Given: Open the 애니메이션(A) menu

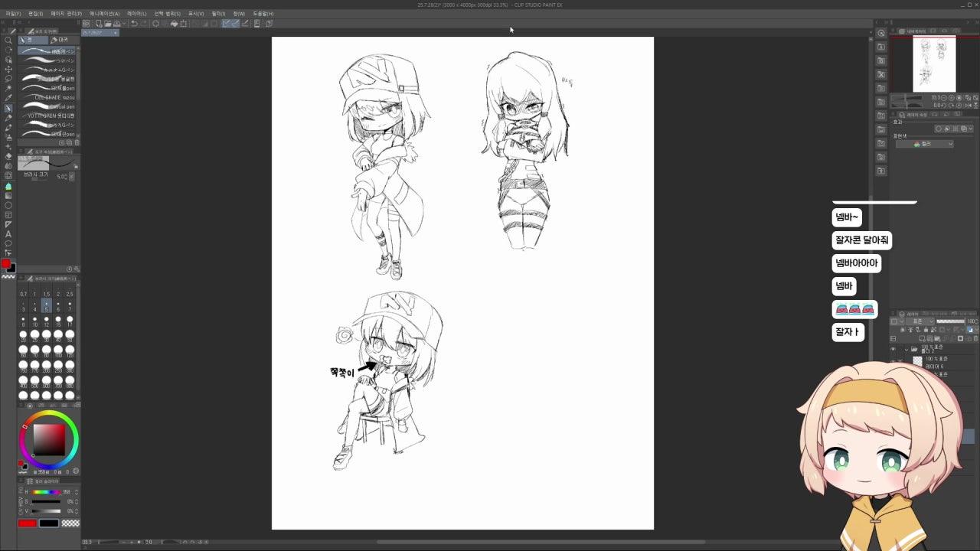Looking at the screenshot, I should (x=105, y=14).
